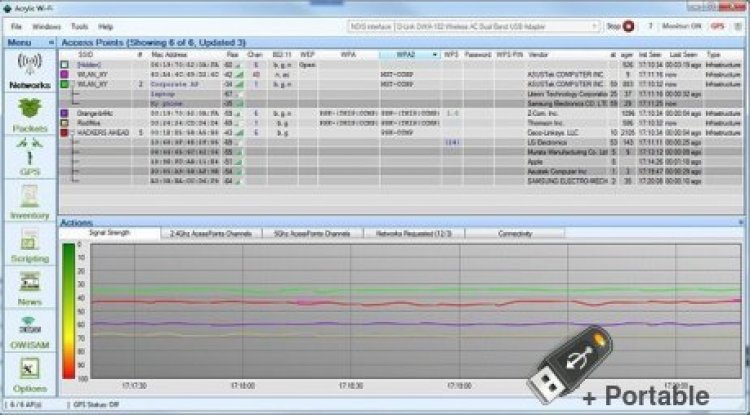Toggle the red GPS button in toolbar
Viewport: 750px width, 415px height.
tap(717, 26)
